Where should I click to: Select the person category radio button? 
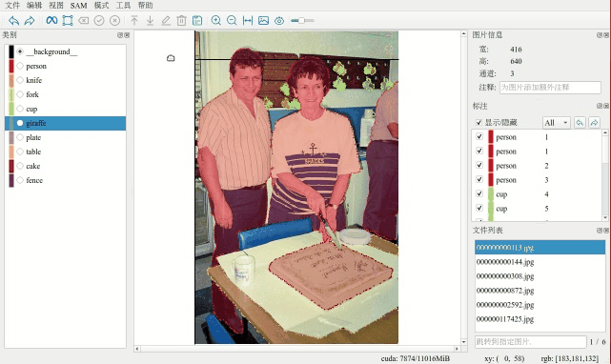pyautogui.click(x=20, y=66)
